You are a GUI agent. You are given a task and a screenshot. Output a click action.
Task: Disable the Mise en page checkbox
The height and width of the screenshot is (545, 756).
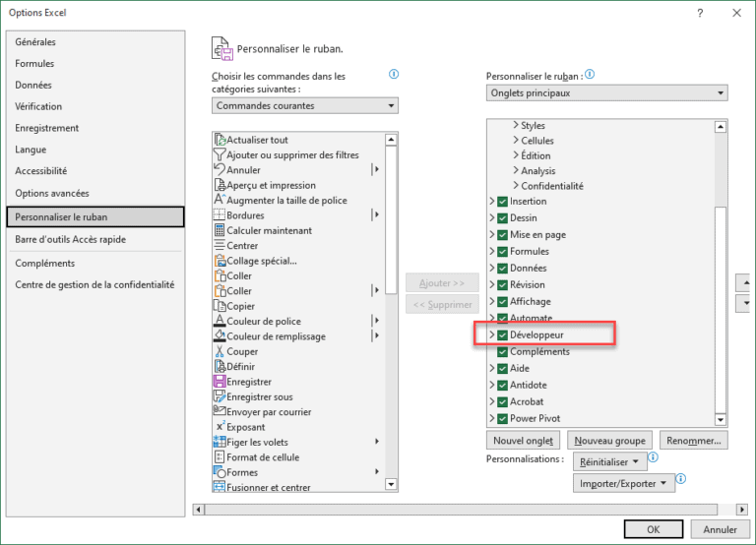point(502,235)
